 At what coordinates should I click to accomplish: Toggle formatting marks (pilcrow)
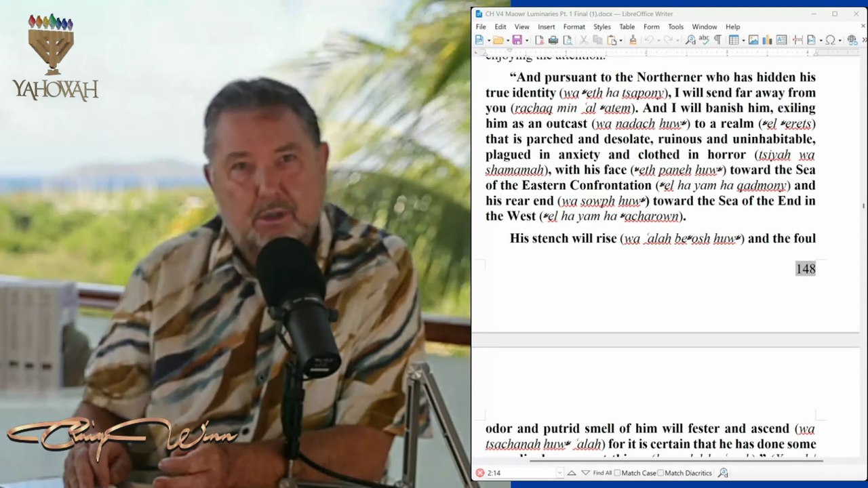coord(717,40)
